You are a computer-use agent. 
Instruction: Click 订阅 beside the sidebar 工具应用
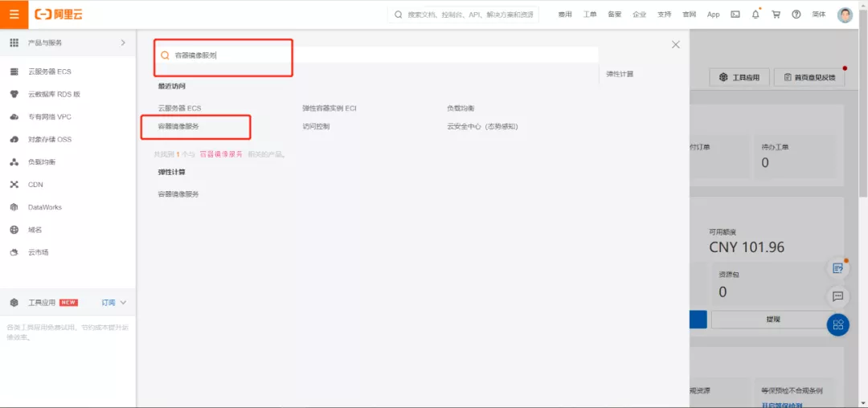click(108, 303)
